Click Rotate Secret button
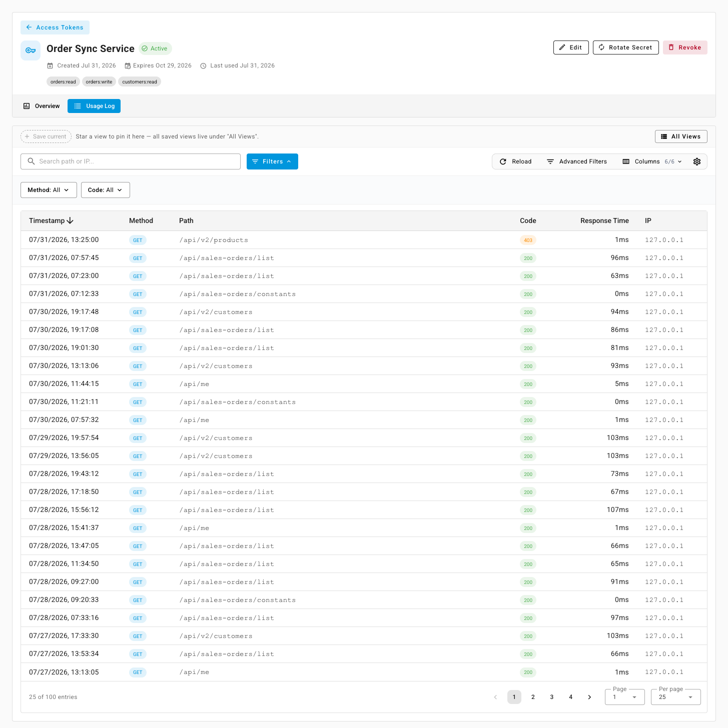Screen dimensions: 728x728 coord(625,47)
